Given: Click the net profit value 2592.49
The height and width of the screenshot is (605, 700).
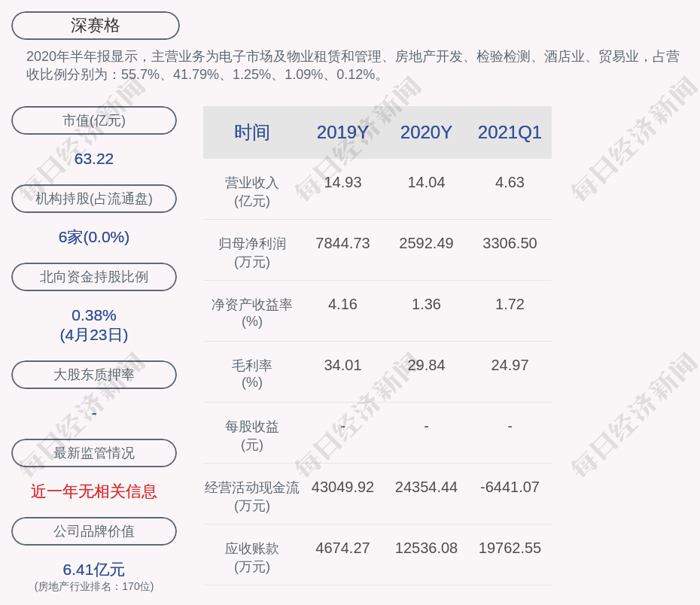Looking at the screenshot, I should tap(426, 243).
